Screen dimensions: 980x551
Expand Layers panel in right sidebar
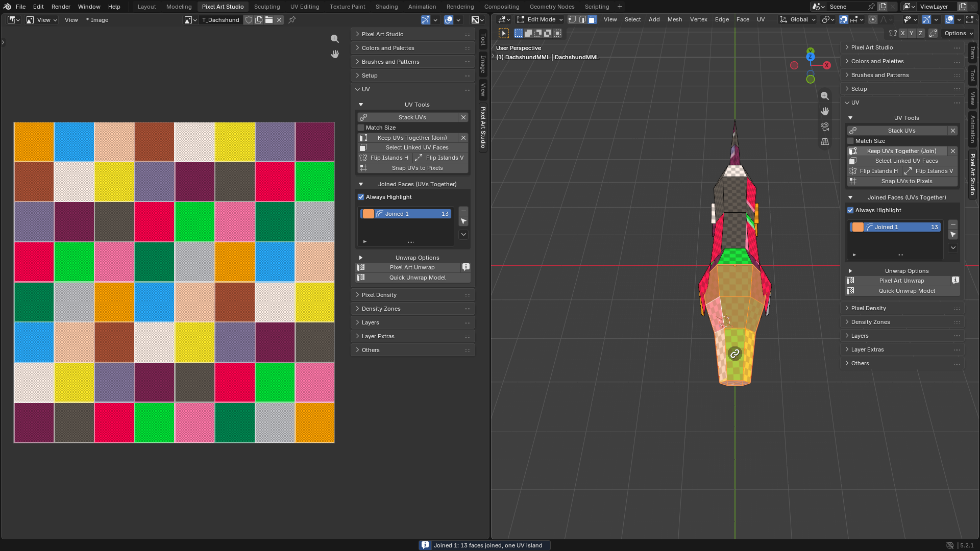click(902, 336)
